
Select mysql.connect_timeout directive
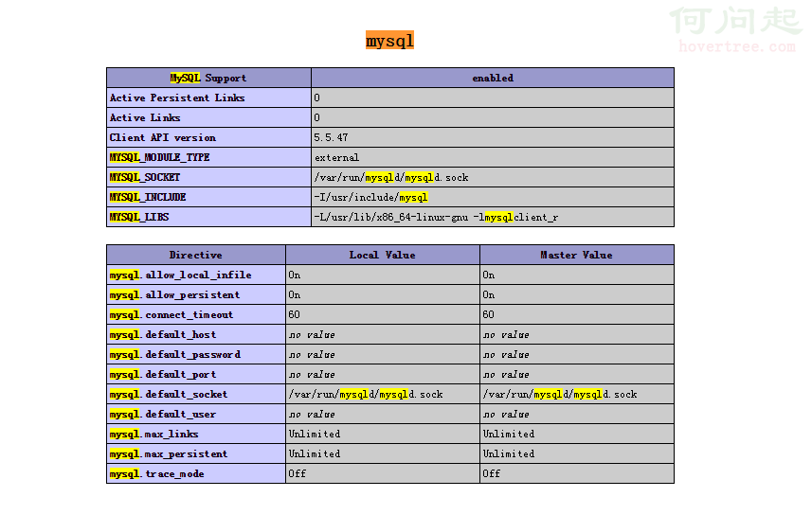[x=171, y=314]
